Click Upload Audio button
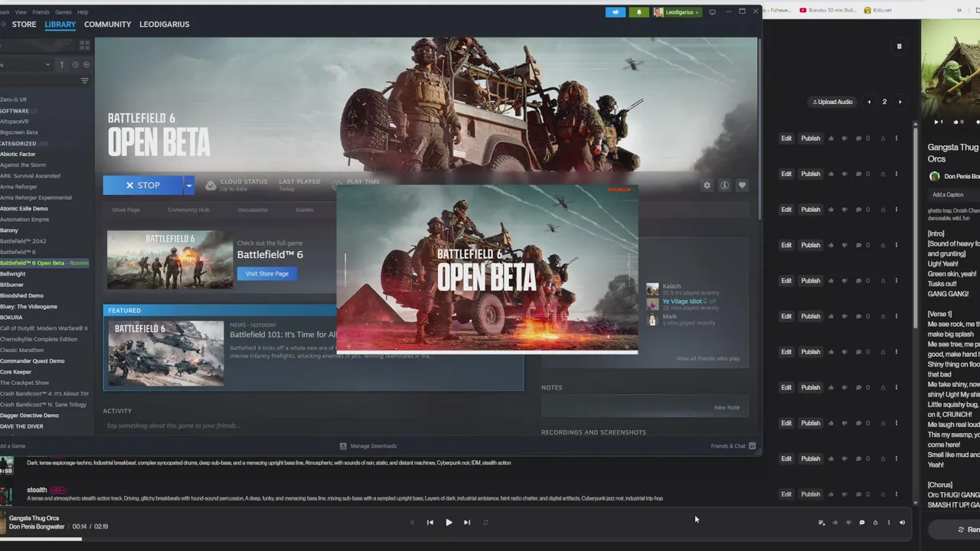This screenshot has height=551, width=980. (x=833, y=102)
